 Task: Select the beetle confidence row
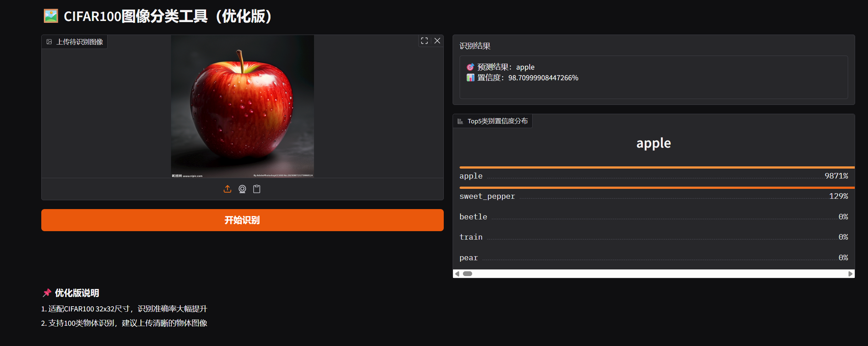pos(653,217)
